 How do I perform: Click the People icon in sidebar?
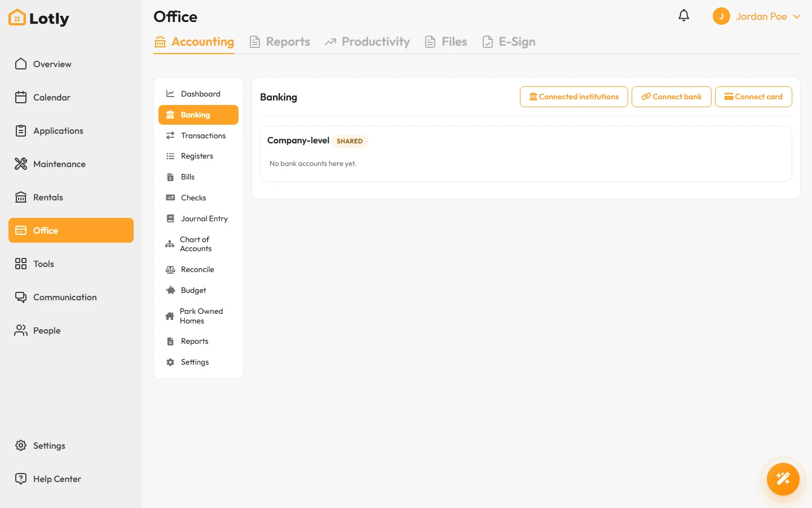pos(21,330)
